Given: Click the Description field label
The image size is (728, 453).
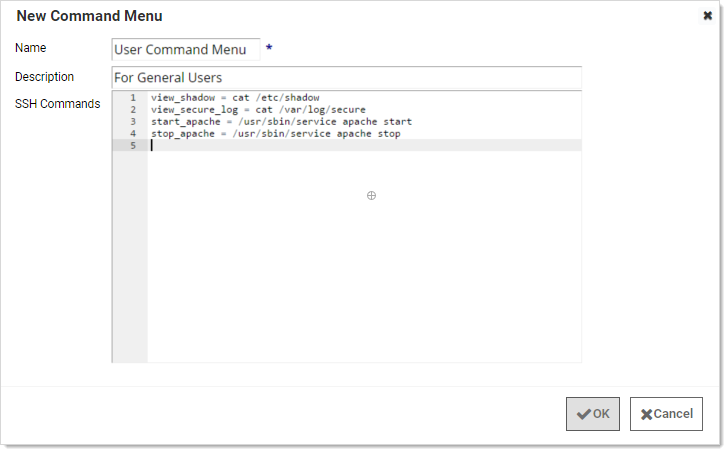Looking at the screenshot, I should (45, 77).
